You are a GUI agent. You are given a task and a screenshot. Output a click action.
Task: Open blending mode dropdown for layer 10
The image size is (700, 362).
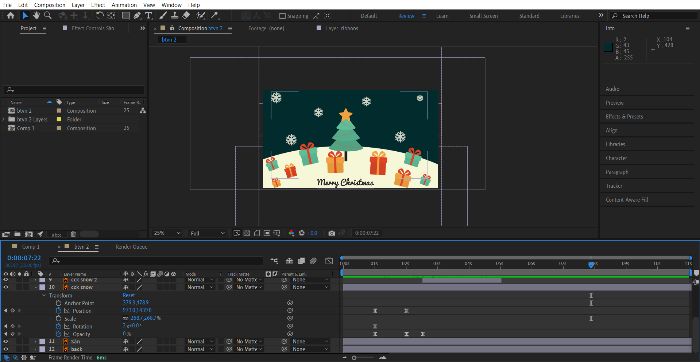tap(200, 287)
